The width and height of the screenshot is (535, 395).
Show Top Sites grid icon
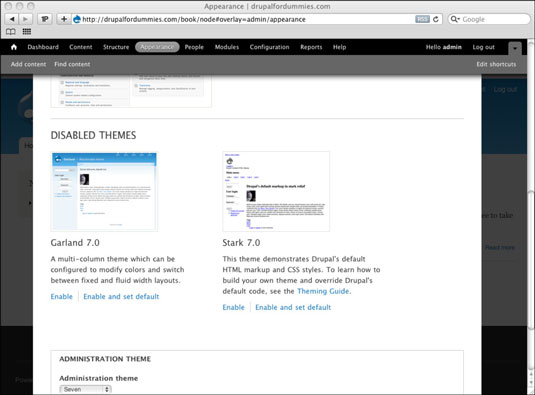(x=27, y=32)
